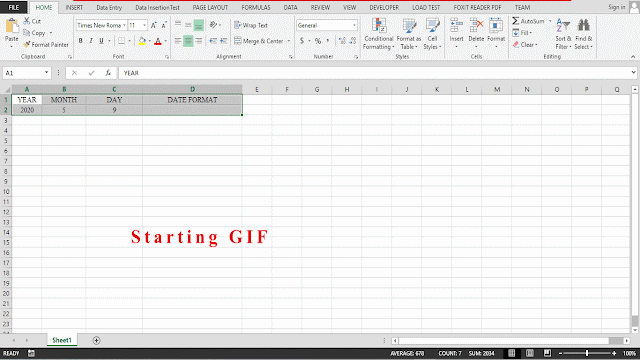Toggle Align Left for the cells
This screenshot has width=640, height=360.
click(x=178, y=41)
